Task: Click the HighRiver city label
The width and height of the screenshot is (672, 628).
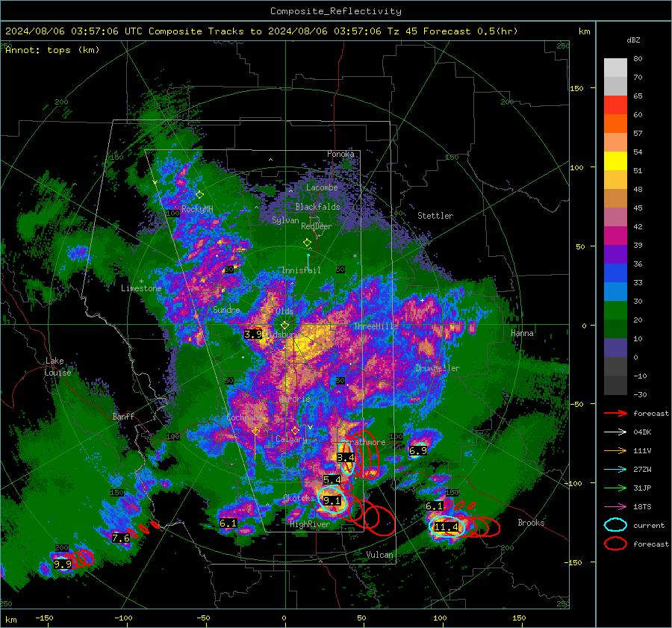Action: [x=310, y=524]
